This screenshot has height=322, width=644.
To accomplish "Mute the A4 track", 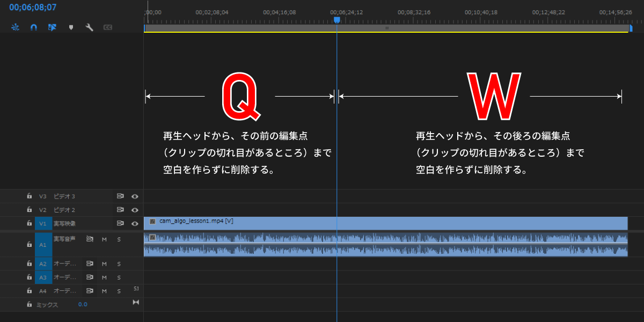I will 105,291.
